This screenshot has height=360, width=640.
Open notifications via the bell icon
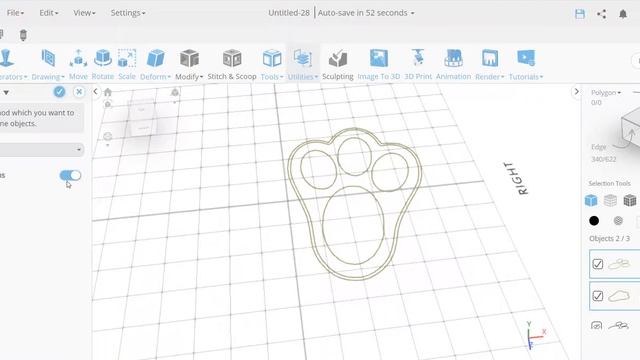tap(623, 14)
